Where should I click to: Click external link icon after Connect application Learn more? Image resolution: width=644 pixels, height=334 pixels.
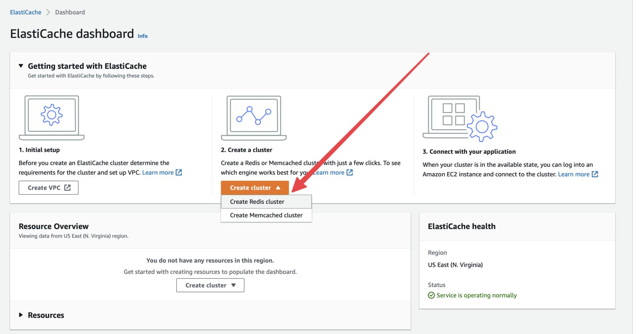coord(595,174)
